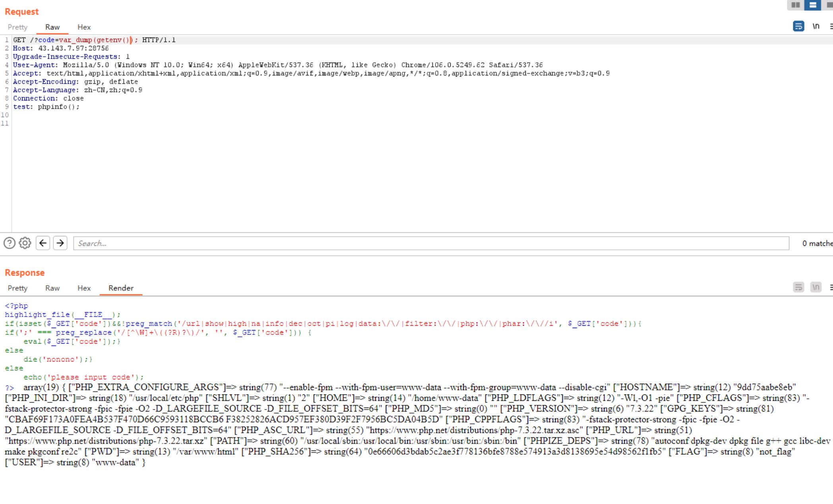This screenshot has width=833, height=504.
Task: Click the Accept: text/html header line
Action: 311,73
